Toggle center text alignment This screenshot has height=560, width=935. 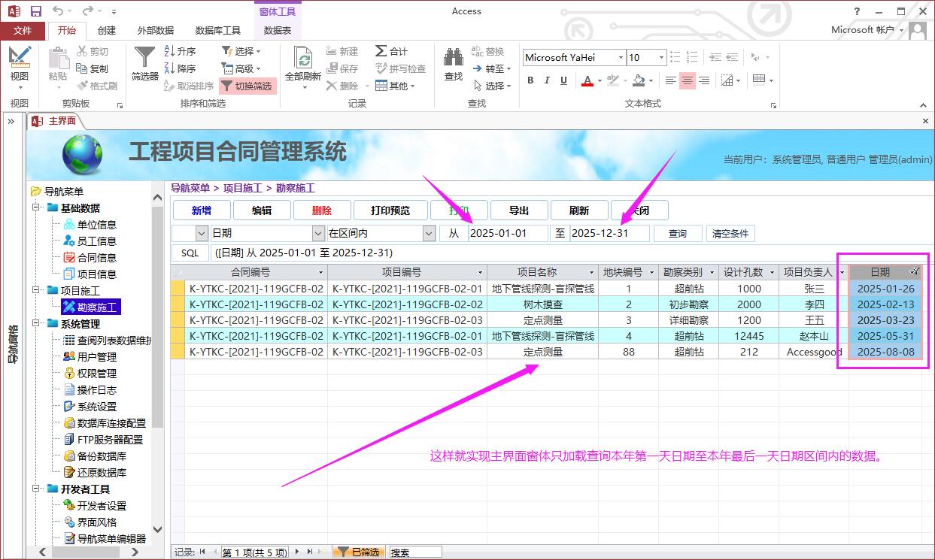(687, 80)
